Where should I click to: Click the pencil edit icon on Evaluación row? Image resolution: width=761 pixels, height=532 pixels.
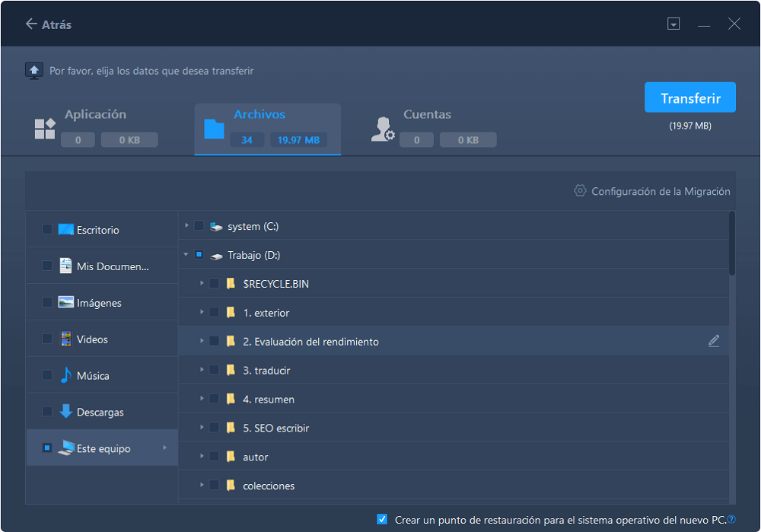click(x=714, y=341)
